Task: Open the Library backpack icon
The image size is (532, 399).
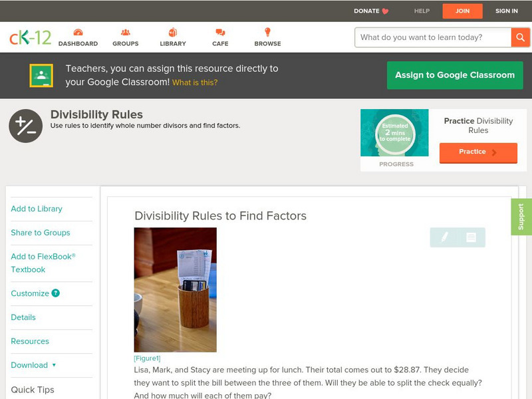Action: [173, 32]
